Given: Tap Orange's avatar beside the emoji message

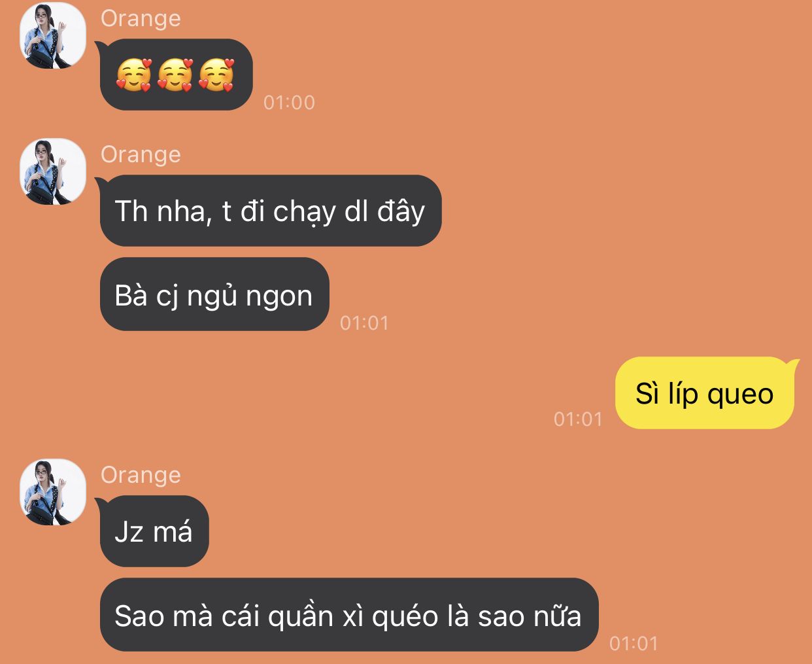Looking at the screenshot, I should [53, 35].
